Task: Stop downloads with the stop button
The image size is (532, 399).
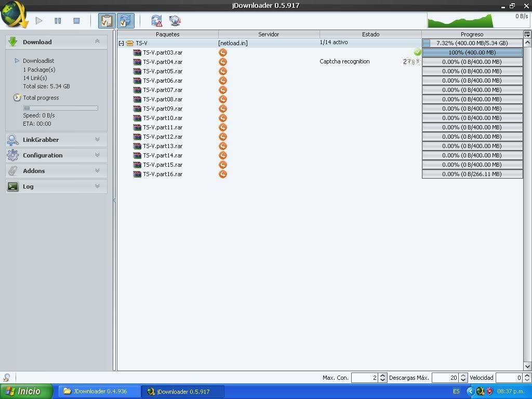Action: tap(76, 21)
